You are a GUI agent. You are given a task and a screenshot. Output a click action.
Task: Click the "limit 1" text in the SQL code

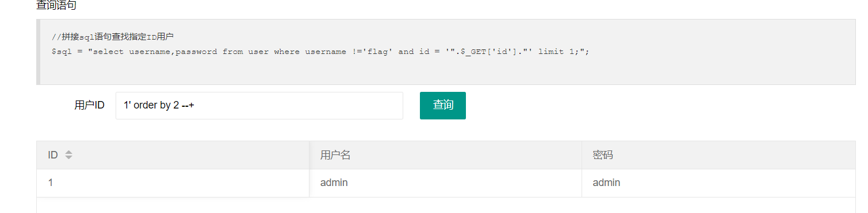point(557,52)
